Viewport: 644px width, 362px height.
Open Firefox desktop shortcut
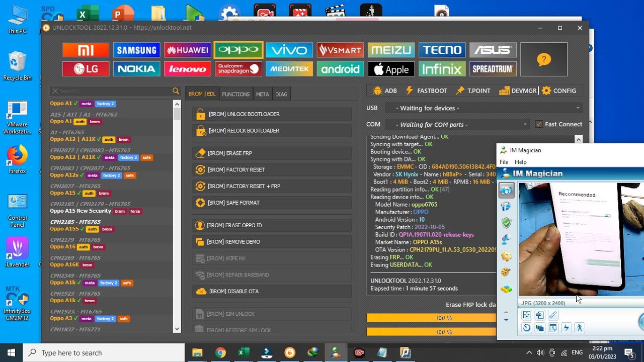17,159
